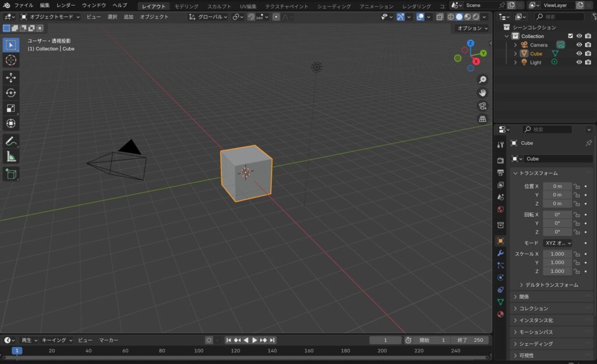Click the viewport zoom magnifier icon
The image size is (597, 364).
click(x=482, y=79)
